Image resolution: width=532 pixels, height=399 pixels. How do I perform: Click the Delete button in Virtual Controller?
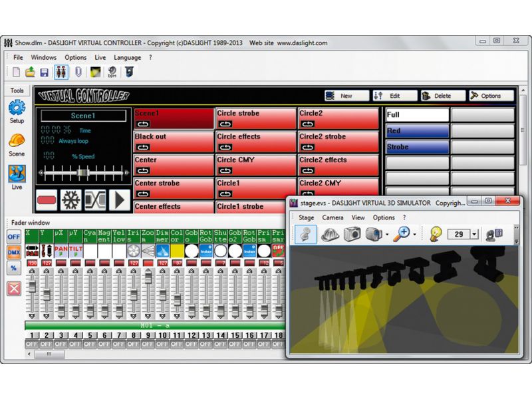443,96
